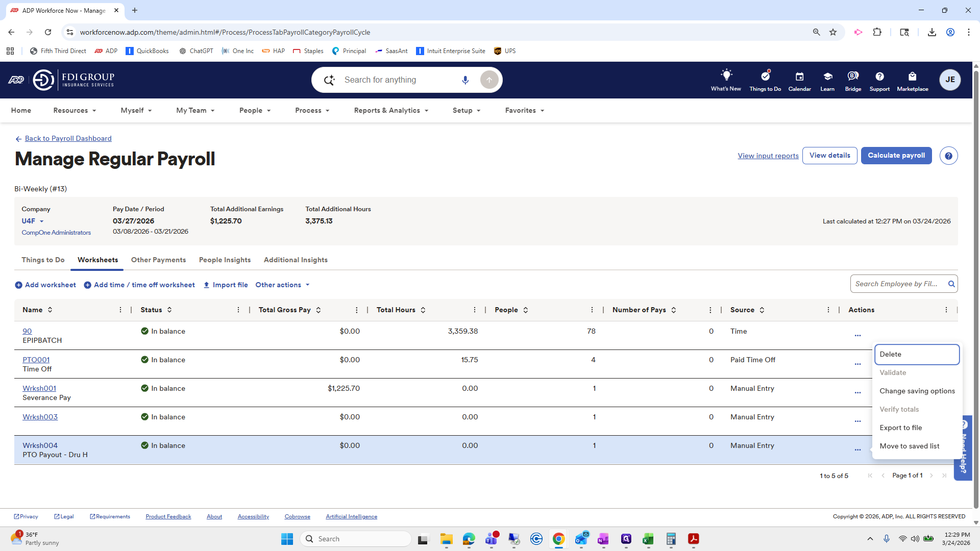Switch to the Other Payments tab

(158, 260)
